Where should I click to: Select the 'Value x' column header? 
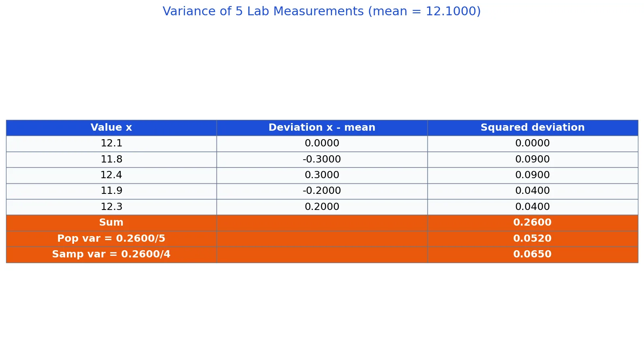111,128
